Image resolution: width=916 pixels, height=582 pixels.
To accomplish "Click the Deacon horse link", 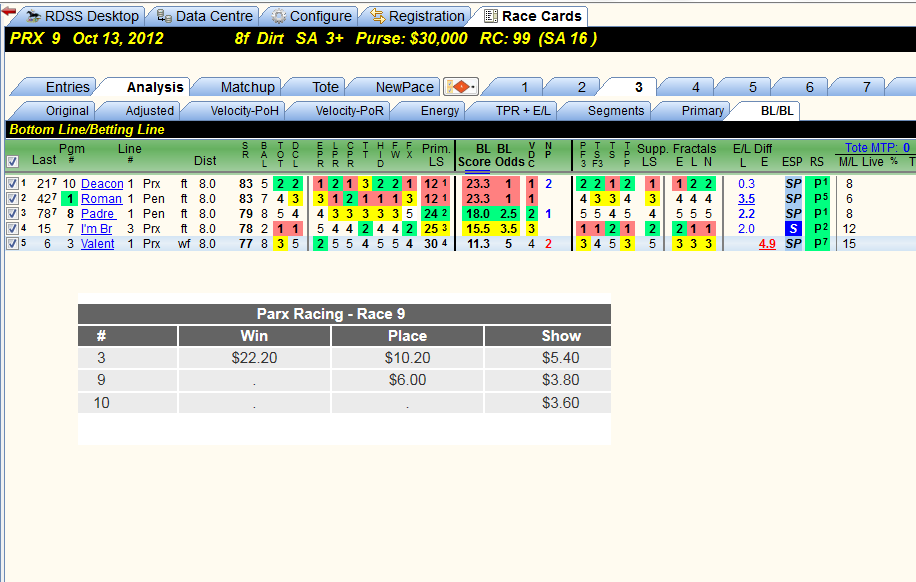I will click(102, 184).
